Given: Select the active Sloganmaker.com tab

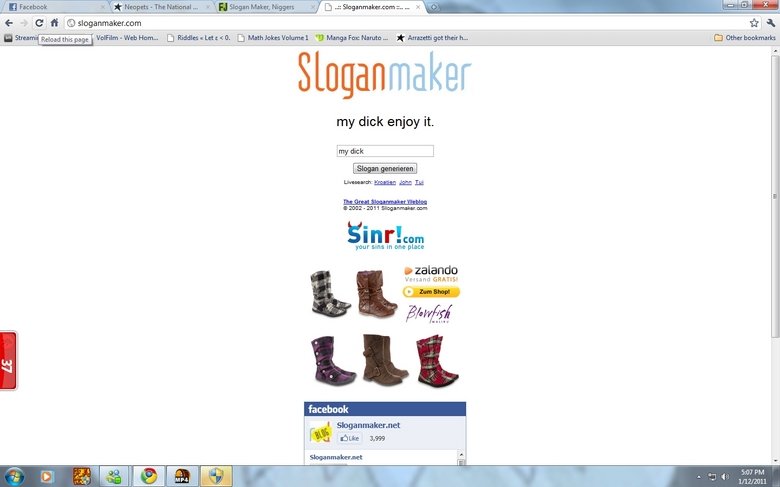Looking at the screenshot, I should point(371,7).
